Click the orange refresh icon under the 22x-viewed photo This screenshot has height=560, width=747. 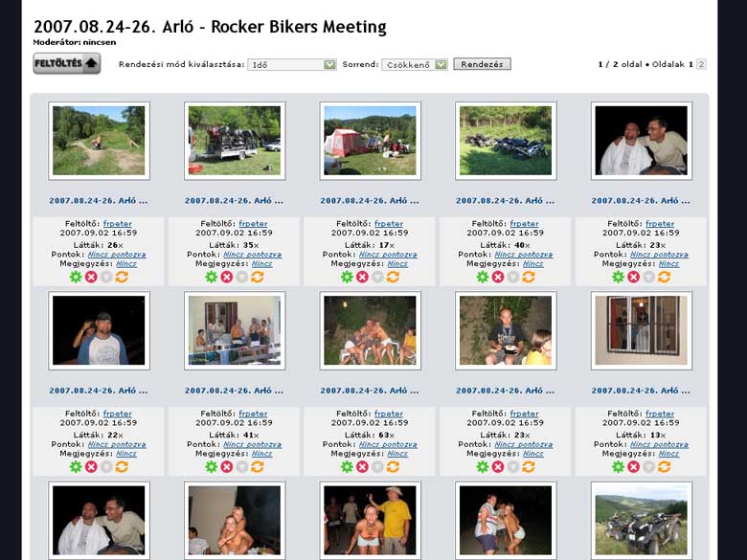click(x=122, y=466)
